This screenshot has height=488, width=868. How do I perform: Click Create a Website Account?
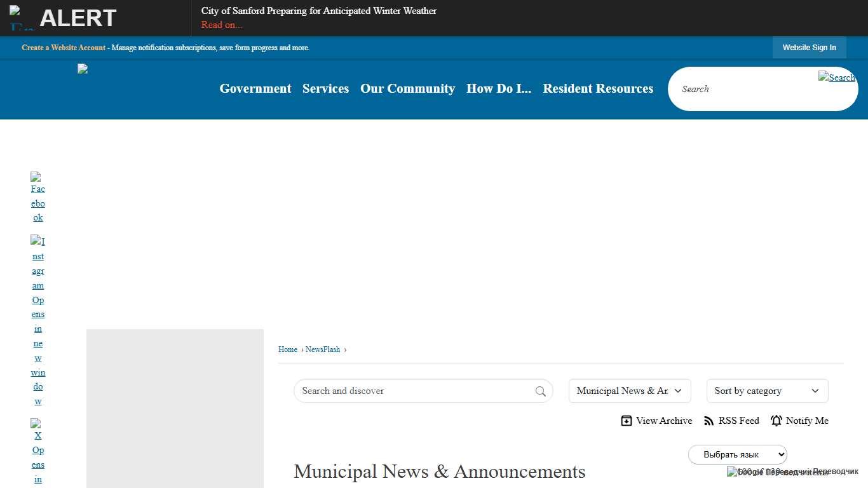pos(63,48)
